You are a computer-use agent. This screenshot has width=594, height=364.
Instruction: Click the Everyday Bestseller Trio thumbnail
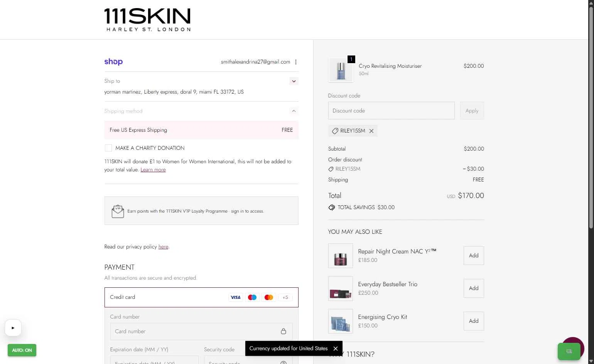click(341, 289)
